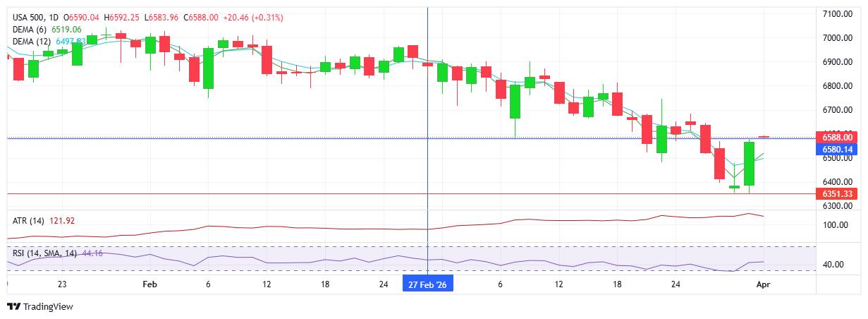Click the ATR (14) indicator label
Viewport: 868px width, 319px height.
point(28,221)
